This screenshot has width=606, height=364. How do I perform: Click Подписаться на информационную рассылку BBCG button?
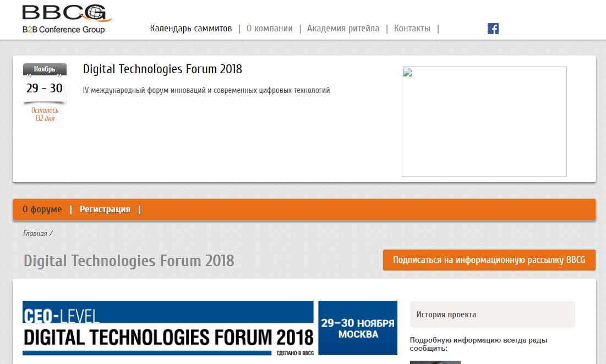coord(489,260)
